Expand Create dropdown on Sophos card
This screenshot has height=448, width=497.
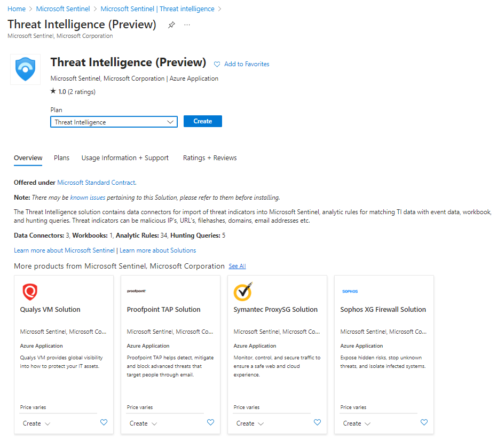(x=357, y=423)
